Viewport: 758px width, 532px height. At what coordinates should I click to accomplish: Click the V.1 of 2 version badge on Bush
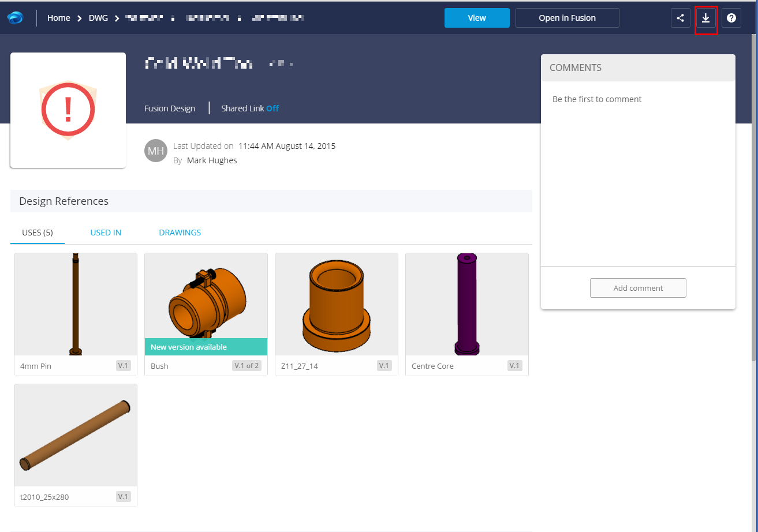[x=247, y=365]
